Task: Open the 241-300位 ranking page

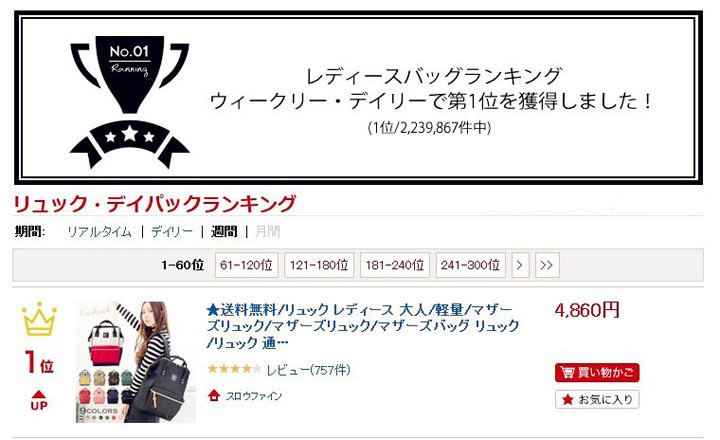Action: click(471, 265)
